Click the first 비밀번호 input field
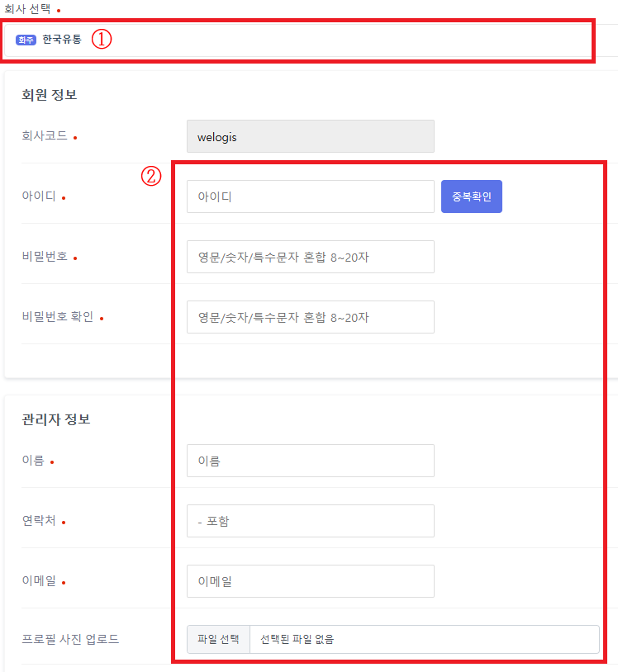Viewport: 618px width, 672px height. pos(310,257)
